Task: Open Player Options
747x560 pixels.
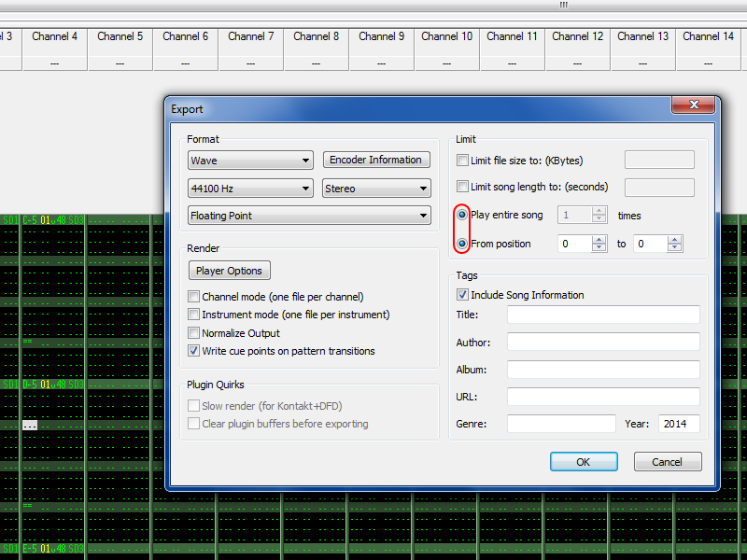Action: click(x=229, y=271)
